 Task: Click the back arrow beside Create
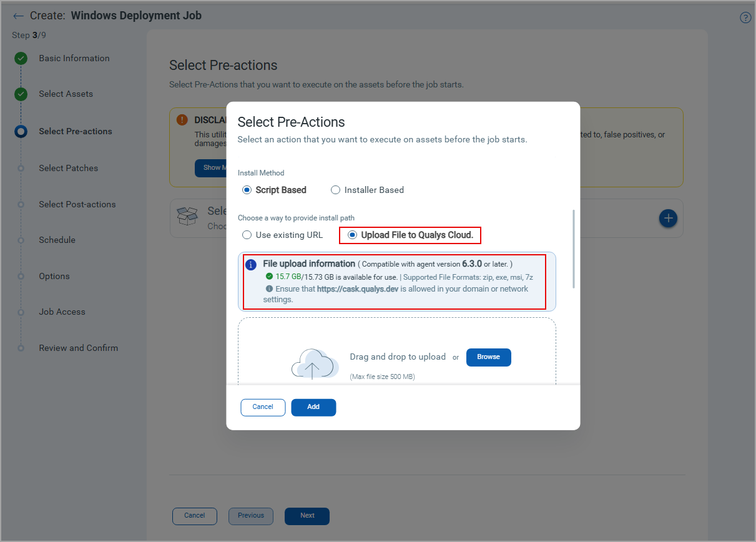(x=18, y=16)
